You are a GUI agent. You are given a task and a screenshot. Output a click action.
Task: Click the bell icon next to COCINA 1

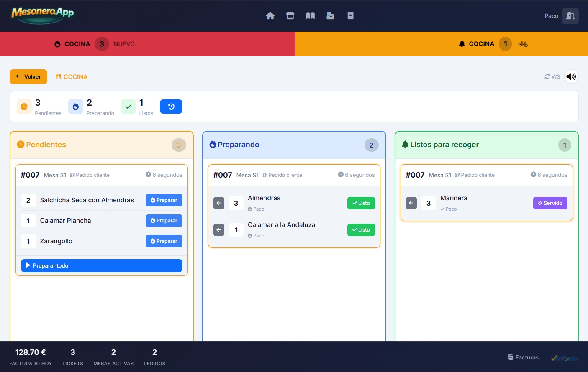tap(462, 43)
